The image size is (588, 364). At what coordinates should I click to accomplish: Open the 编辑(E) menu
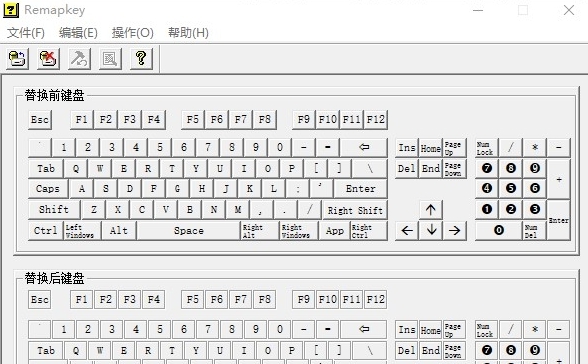78,33
